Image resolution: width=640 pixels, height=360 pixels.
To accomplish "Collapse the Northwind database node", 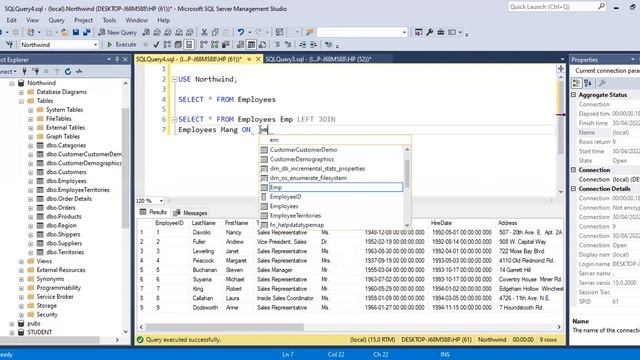I will point(12,83).
